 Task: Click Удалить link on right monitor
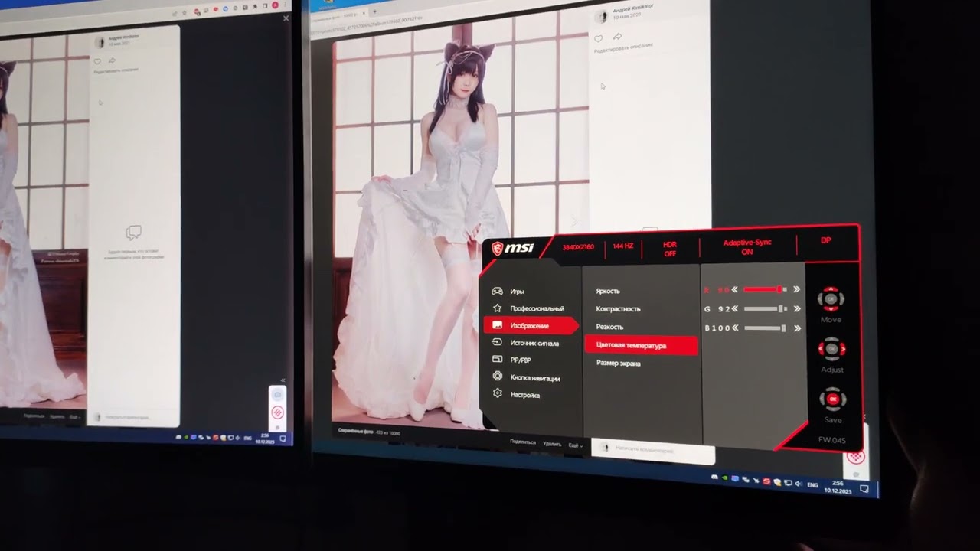(x=552, y=443)
